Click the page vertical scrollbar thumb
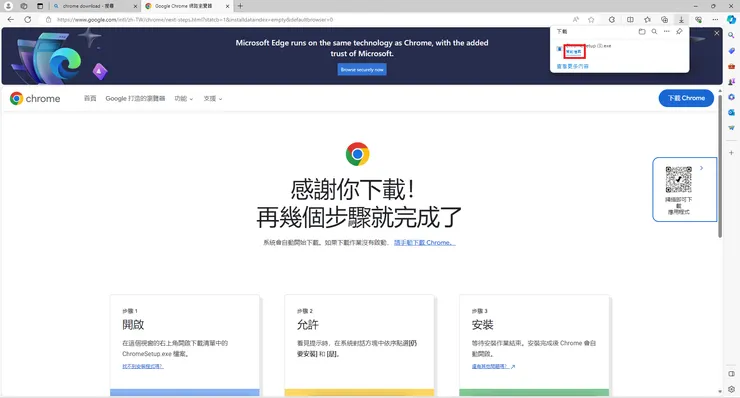The height and width of the screenshot is (398, 740). pyautogui.click(x=720, y=165)
